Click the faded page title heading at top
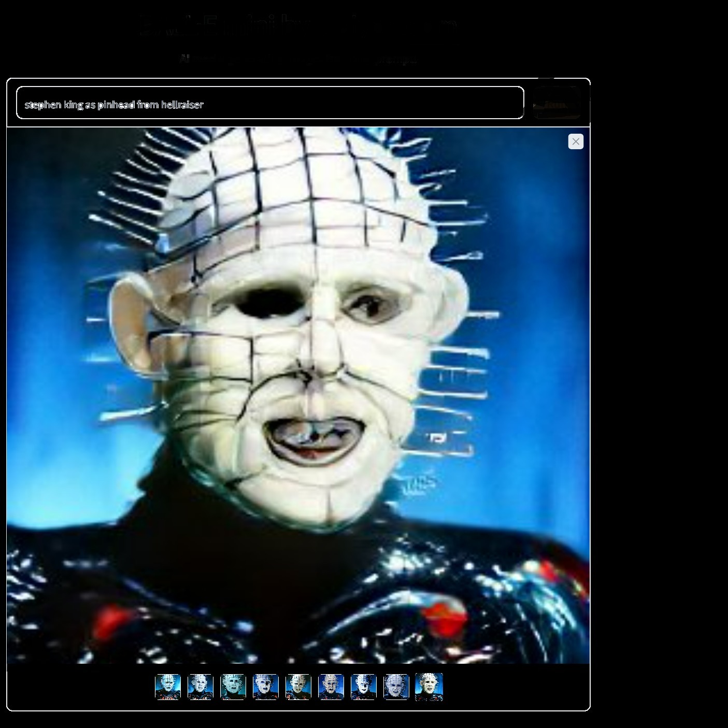Viewport: 728px width, 728px height. tap(298, 24)
